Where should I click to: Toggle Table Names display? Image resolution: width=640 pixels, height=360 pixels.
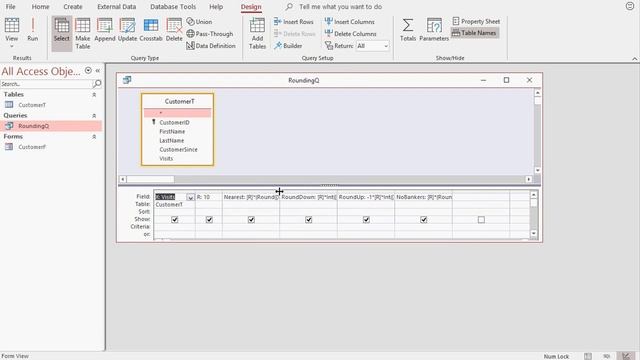(474, 33)
